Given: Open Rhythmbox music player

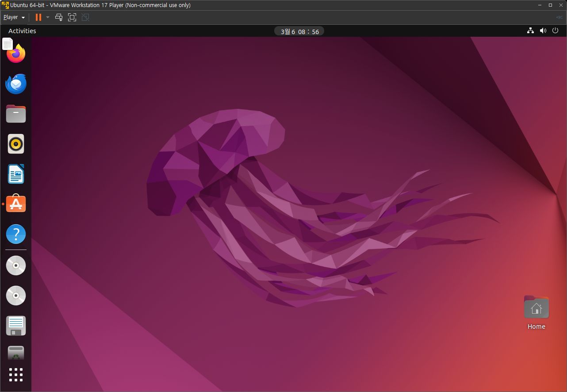Looking at the screenshot, I should 15,144.
